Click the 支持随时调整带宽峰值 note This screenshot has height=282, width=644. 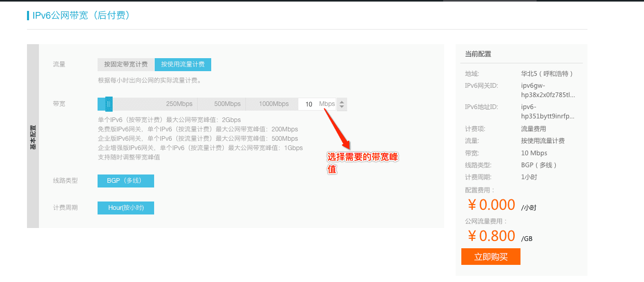tap(129, 157)
